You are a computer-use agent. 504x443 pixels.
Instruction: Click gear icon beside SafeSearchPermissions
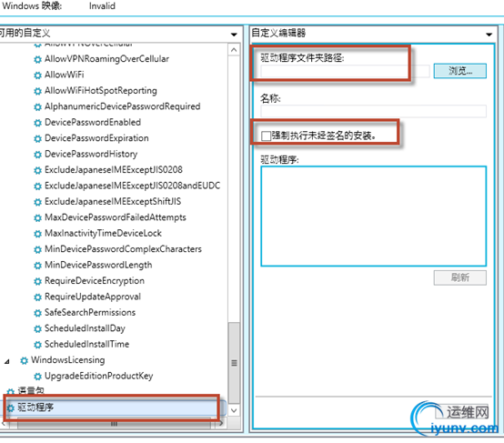pyautogui.click(x=37, y=313)
